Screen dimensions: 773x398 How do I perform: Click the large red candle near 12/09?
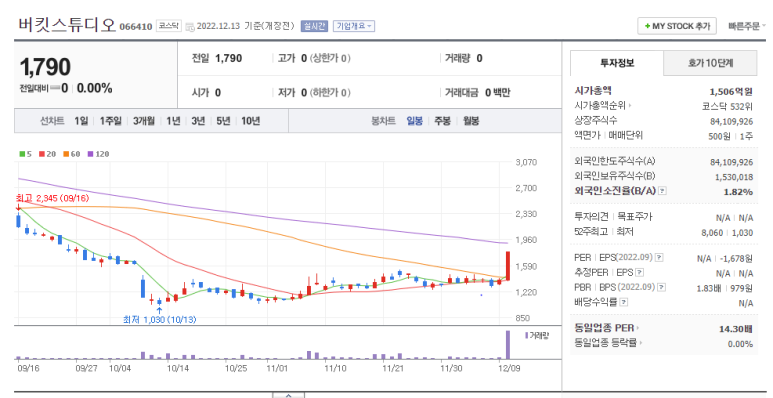pos(507,266)
